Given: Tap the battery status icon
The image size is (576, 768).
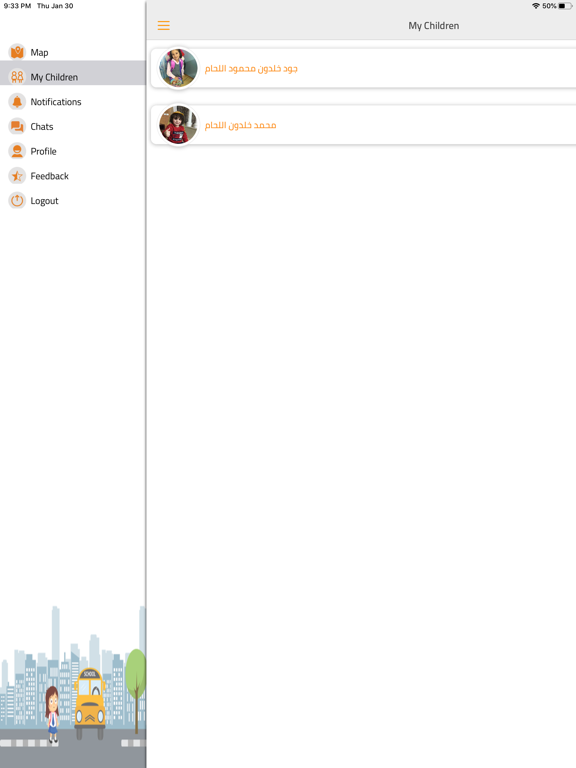Looking at the screenshot, I should [x=565, y=6].
